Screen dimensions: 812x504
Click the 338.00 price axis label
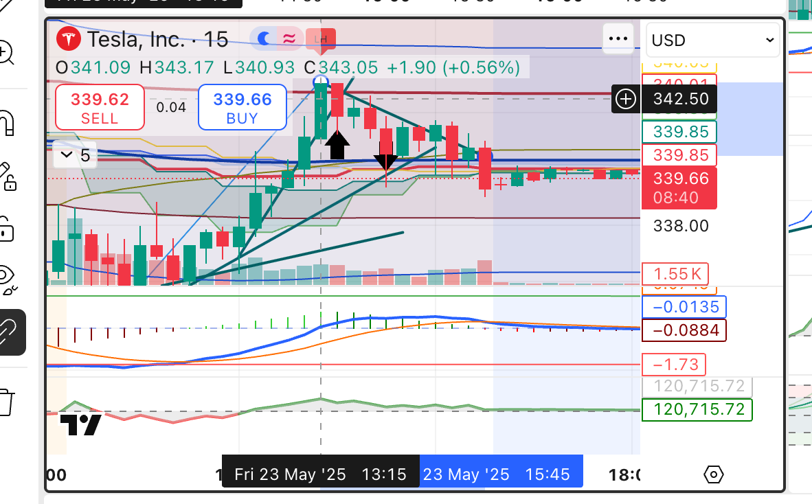pos(681,226)
